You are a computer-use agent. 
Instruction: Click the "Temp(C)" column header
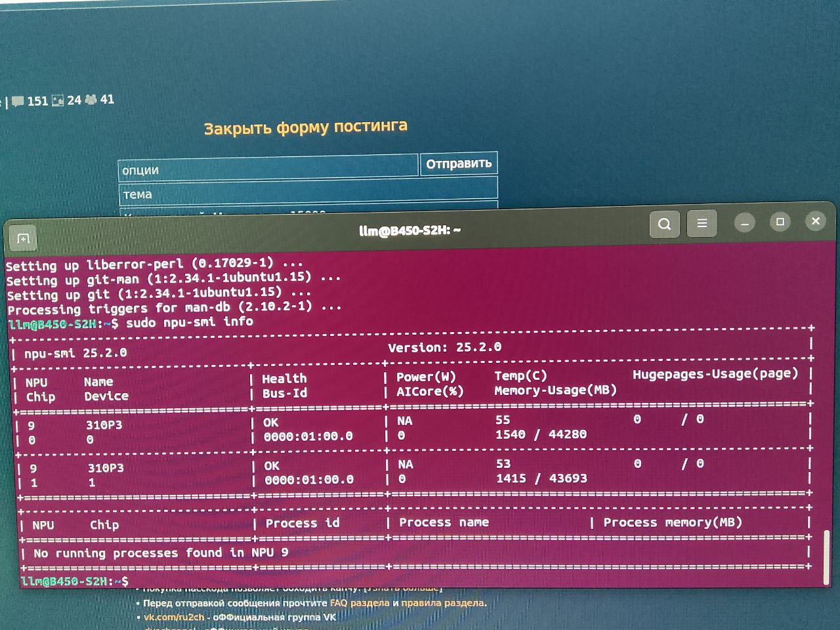click(520, 375)
